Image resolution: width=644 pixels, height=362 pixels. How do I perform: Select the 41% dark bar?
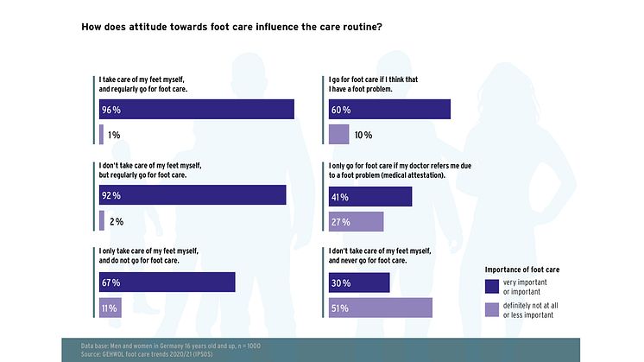[x=370, y=196]
